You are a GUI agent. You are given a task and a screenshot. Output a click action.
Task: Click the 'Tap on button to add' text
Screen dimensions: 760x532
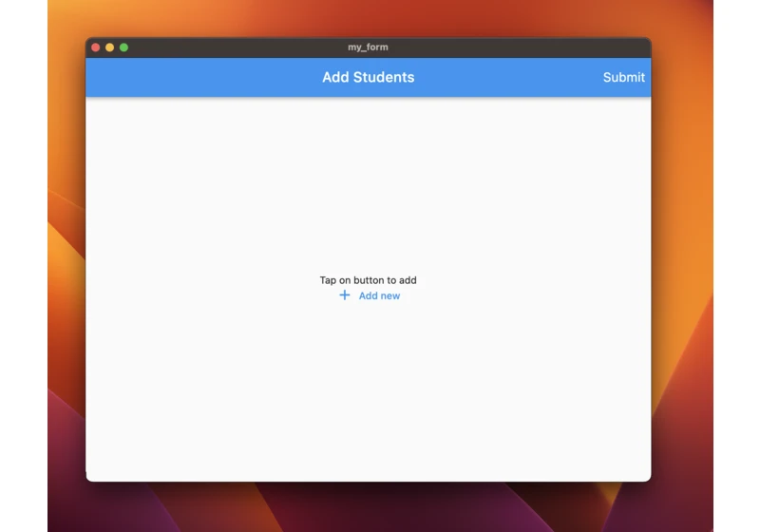368,280
